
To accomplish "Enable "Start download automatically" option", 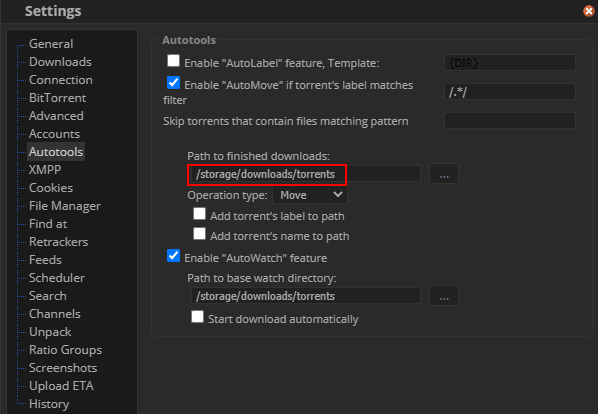I will pyautogui.click(x=198, y=316).
